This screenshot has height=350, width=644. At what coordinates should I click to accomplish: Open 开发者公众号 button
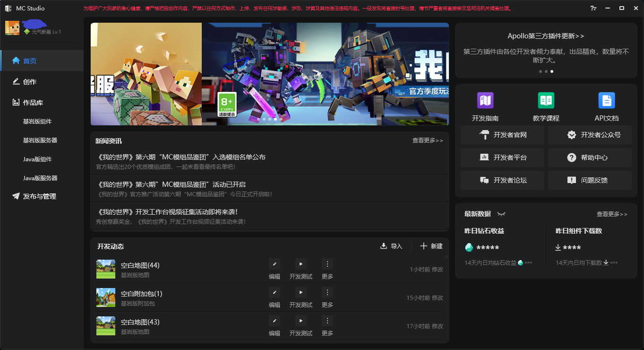[x=590, y=135]
